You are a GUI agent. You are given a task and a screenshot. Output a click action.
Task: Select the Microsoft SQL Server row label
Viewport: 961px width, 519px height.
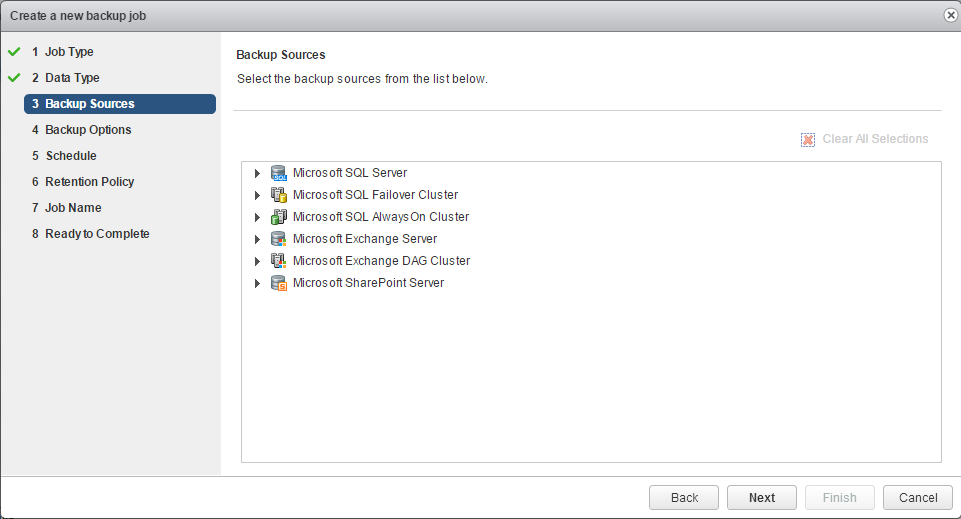(350, 173)
